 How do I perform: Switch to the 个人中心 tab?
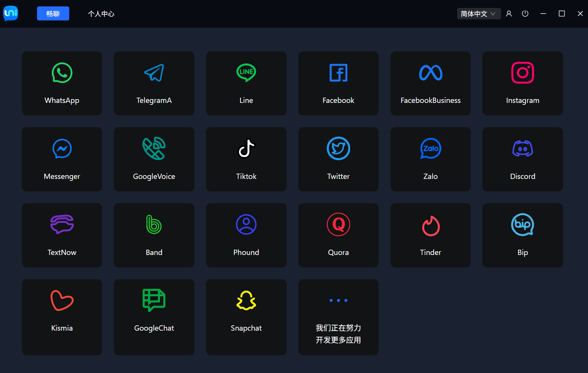(x=101, y=14)
